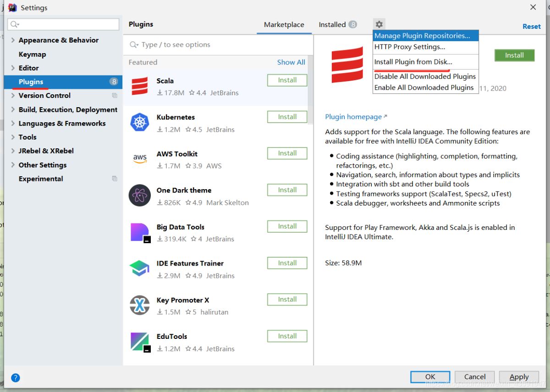Focus the plugin search input field

(x=218, y=44)
